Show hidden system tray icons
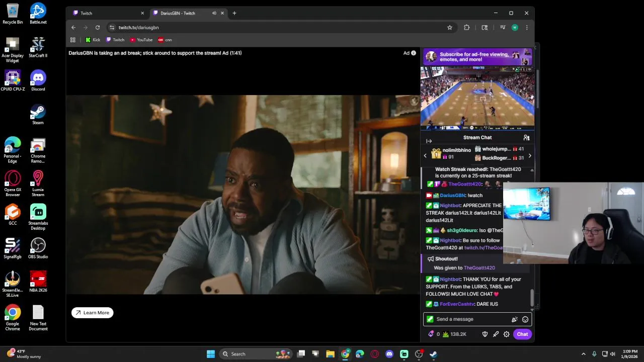 pyautogui.click(x=584, y=354)
